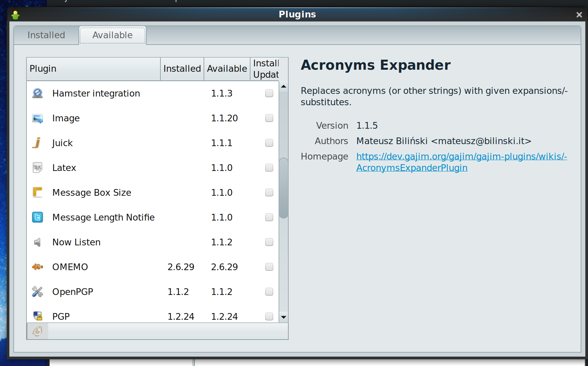Click the Image plugin icon

[38, 118]
